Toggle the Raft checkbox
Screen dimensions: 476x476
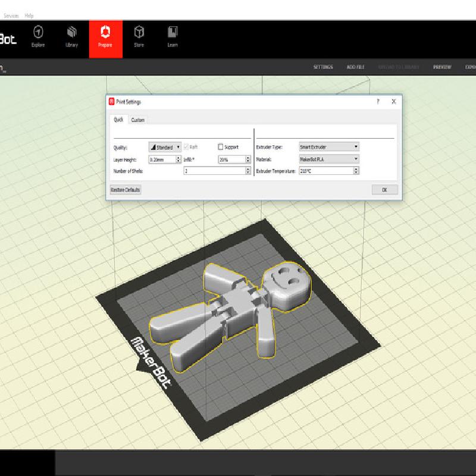186,147
